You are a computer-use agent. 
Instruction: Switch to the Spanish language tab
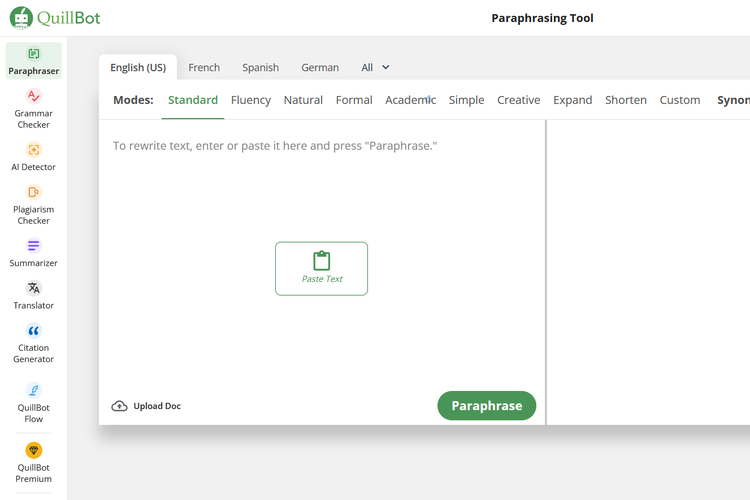point(260,68)
